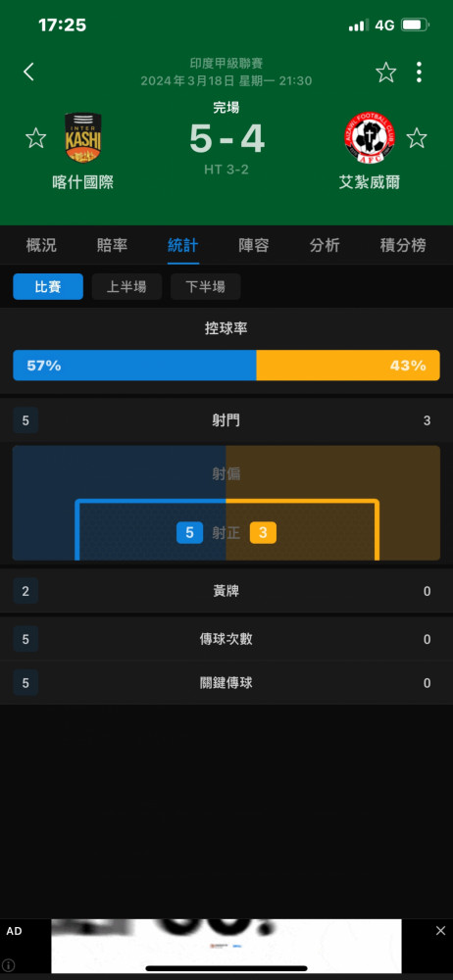
Task: Select the 上半場 first-half filter
Action: [x=127, y=287]
